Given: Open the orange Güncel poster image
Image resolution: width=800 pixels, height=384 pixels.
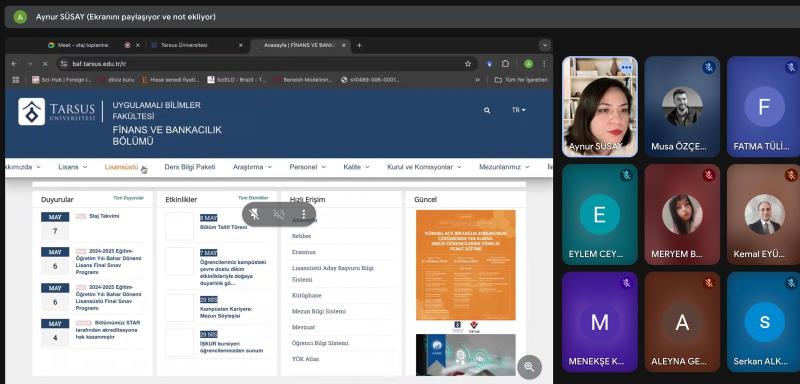Looking at the screenshot, I should [465, 265].
